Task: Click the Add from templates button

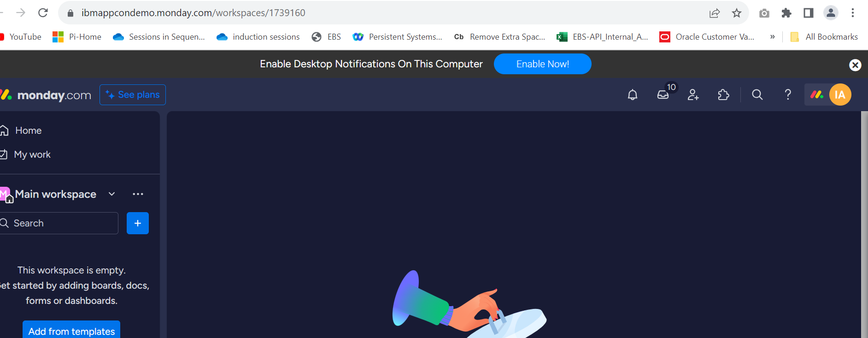Action: coord(71,330)
